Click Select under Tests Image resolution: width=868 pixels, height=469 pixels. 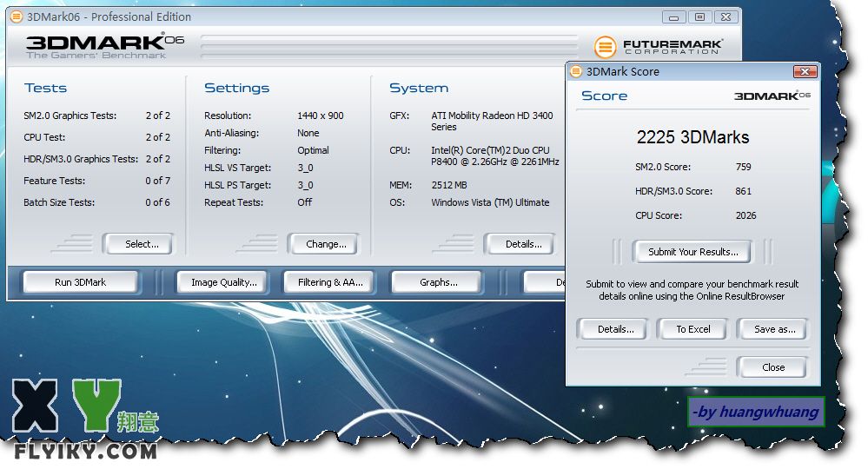[138, 244]
